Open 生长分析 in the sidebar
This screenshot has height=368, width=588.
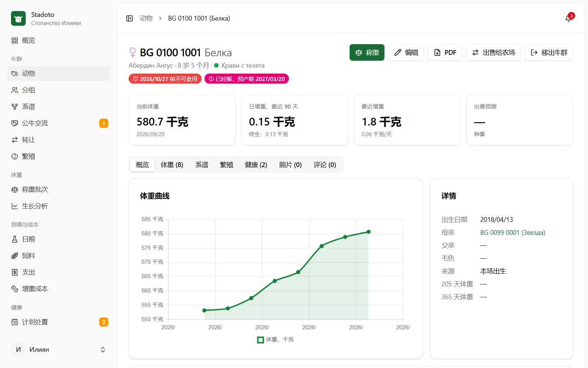(x=59, y=206)
